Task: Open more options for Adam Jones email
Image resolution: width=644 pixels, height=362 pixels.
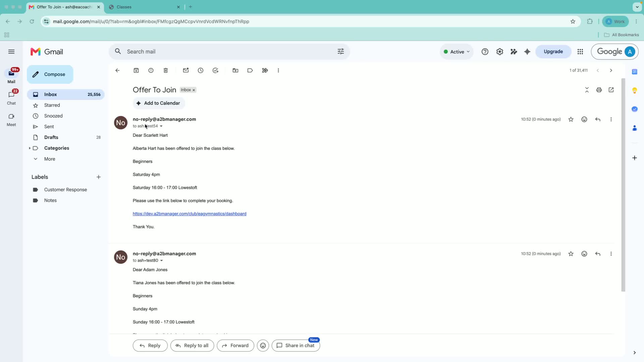Action: [x=611, y=254]
